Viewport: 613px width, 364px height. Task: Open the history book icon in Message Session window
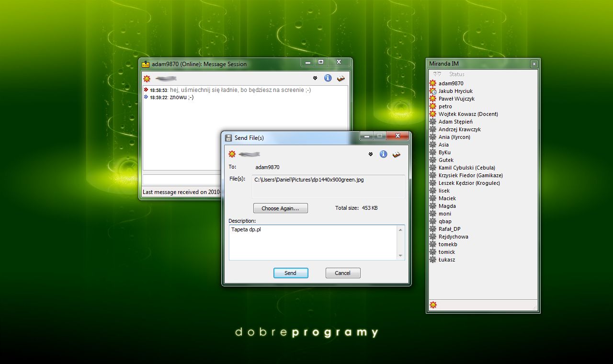point(341,78)
